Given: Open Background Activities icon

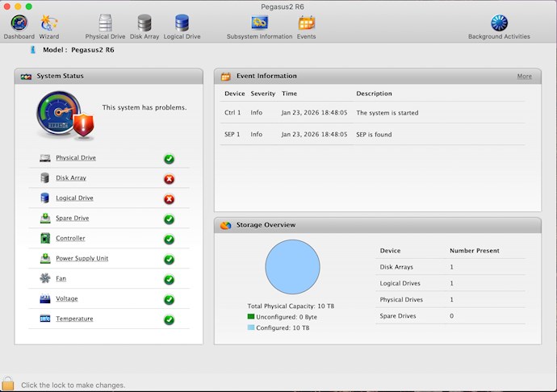Looking at the screenshot, I should point(499,23).
